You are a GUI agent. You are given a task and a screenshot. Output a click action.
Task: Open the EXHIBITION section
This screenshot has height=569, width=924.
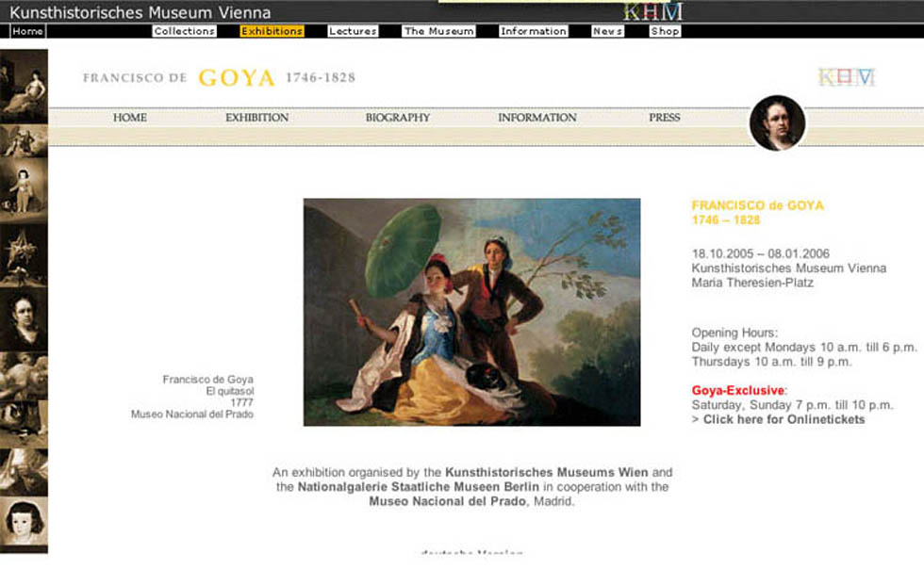click(x=256, y=117)
